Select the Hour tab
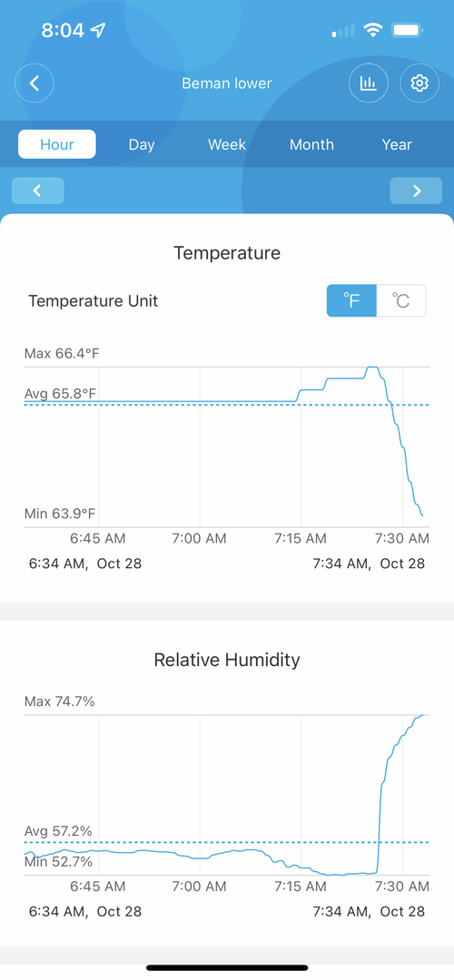Viewport: 454px width, 980px height. pyautogui.click(x=57, y=144)
